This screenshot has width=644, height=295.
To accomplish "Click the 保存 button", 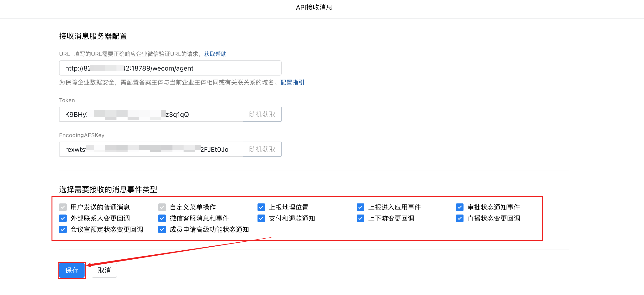I will pos(72,270).
